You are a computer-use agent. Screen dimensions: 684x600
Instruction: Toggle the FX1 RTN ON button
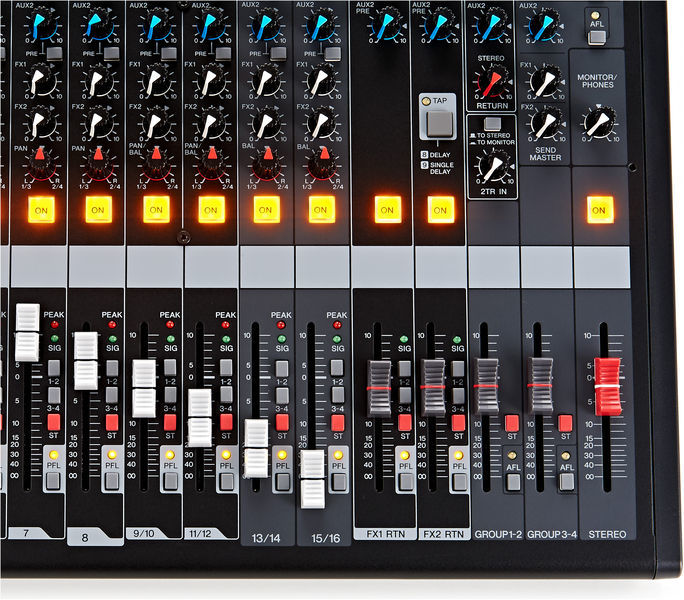pyautogui.click(x=387, y=210)
